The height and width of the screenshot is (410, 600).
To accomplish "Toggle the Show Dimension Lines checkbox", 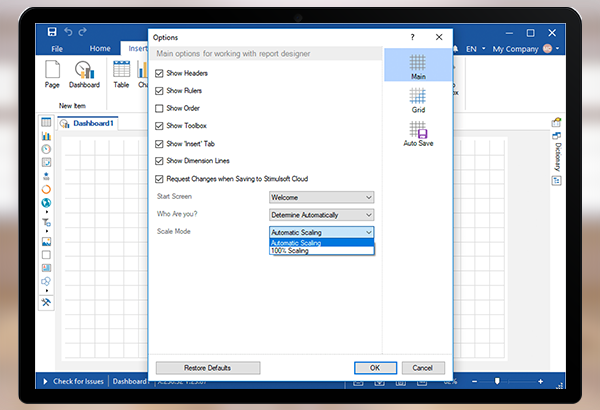I will coord(160,160).
